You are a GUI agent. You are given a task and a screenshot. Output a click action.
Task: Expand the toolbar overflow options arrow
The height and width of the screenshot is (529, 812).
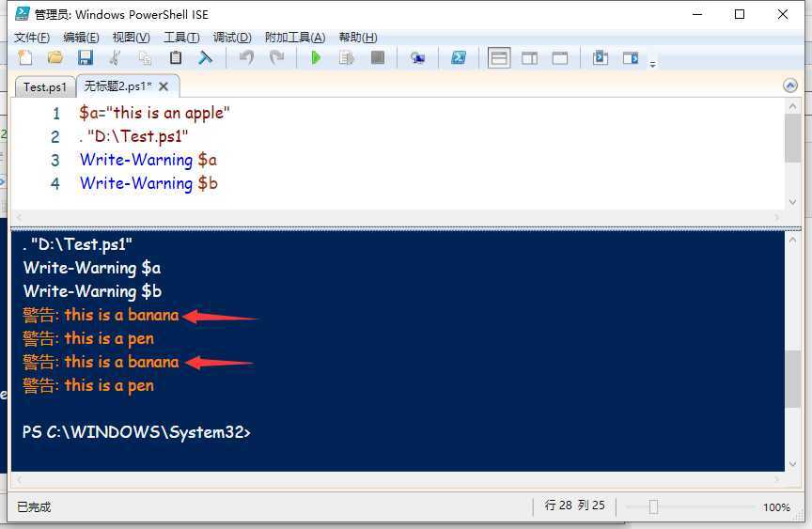point(653,64)
